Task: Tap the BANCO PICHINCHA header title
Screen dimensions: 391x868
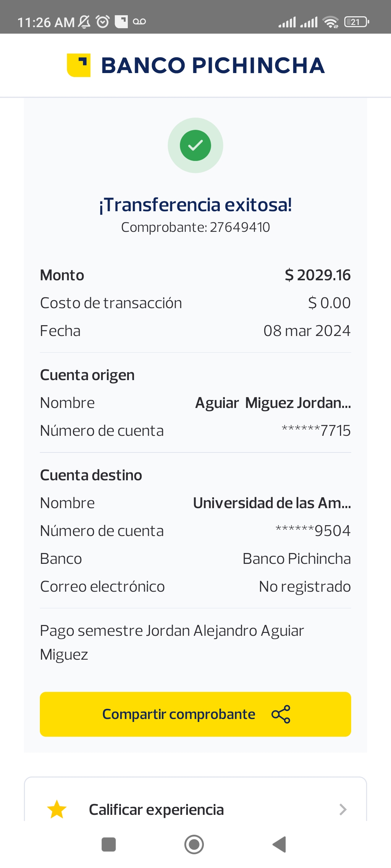Action: (213, 65)
